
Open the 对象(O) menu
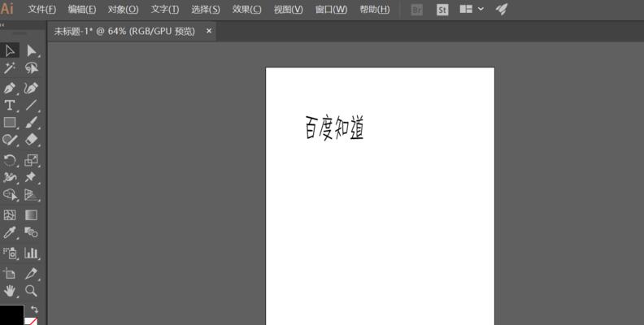[x=123, y=9]
